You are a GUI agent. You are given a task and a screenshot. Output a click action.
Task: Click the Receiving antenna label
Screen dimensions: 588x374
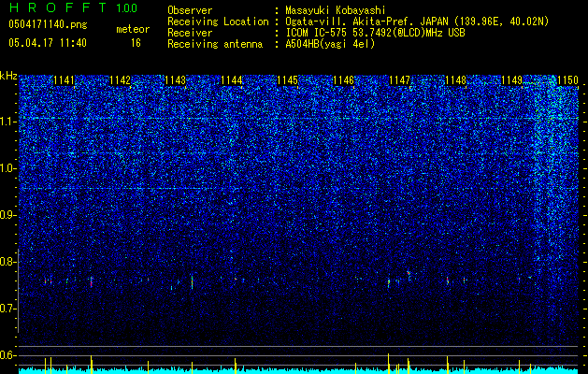pyautogui.click(x=215, y=44)
